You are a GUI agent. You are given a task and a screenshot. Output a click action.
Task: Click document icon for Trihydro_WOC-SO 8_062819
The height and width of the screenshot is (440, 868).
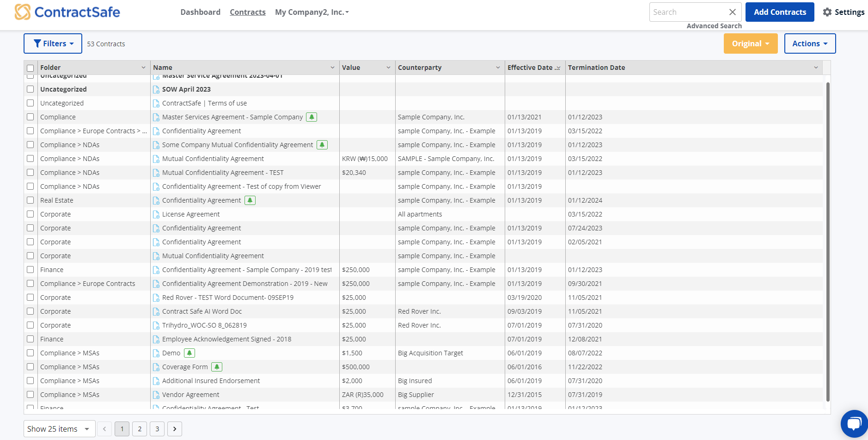coord(156,325)
